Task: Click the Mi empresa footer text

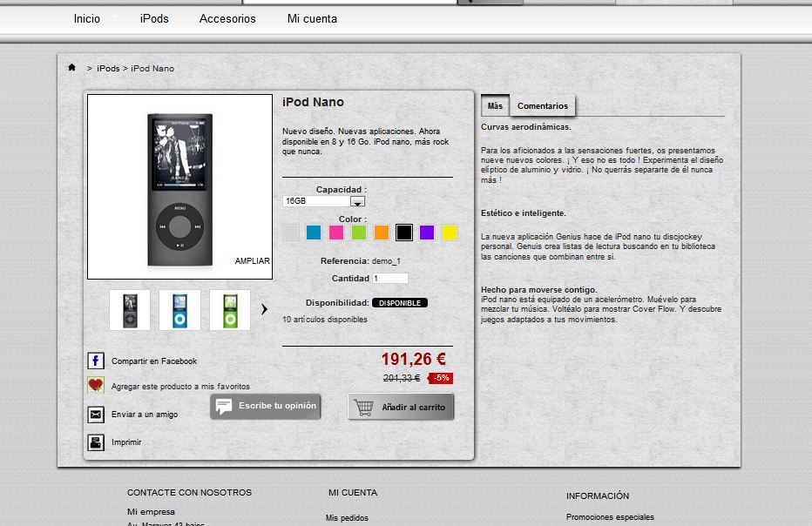Action: click(x=151, y=511)
